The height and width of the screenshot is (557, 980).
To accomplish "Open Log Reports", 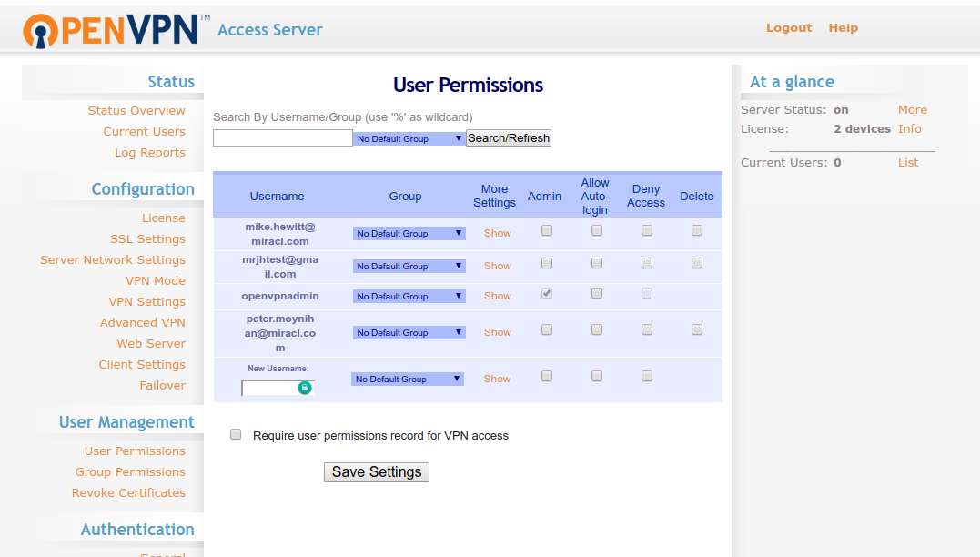I will 150,153.
